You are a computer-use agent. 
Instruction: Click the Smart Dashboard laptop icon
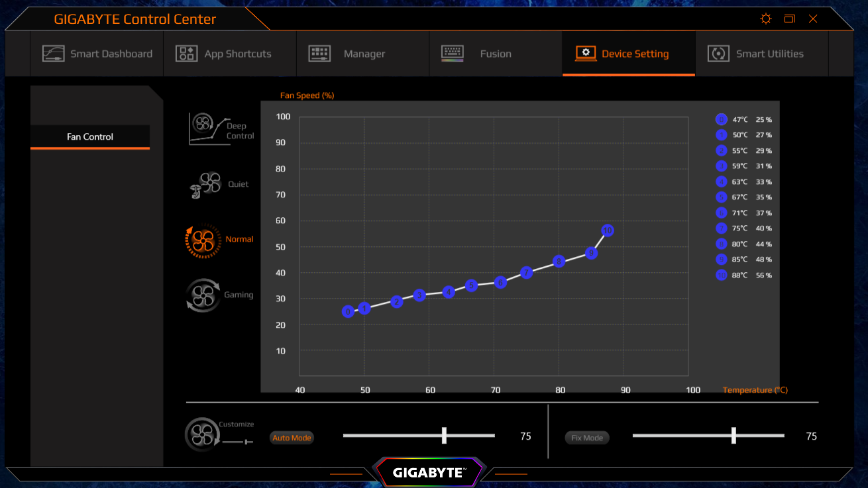click(x=53, y=54)
